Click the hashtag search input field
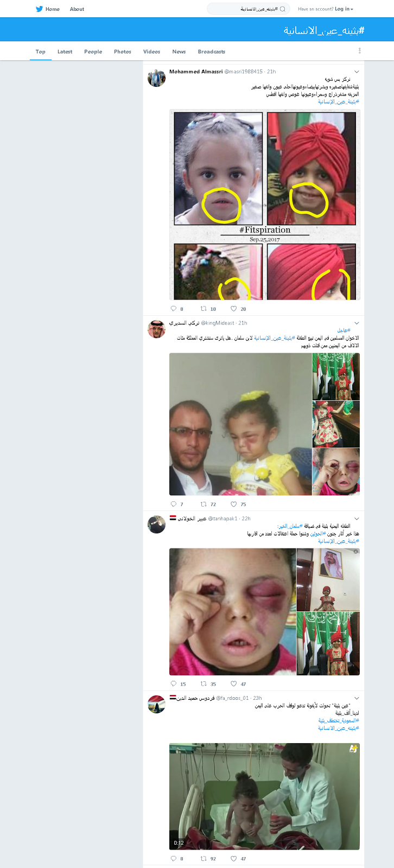Viewport: 394px width, 868px height. 249,9
